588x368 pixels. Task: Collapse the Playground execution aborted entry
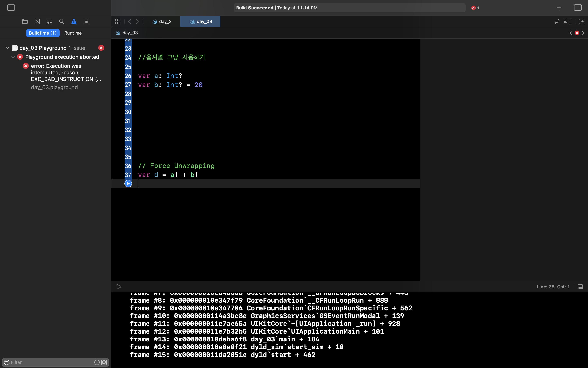(13, 57)
